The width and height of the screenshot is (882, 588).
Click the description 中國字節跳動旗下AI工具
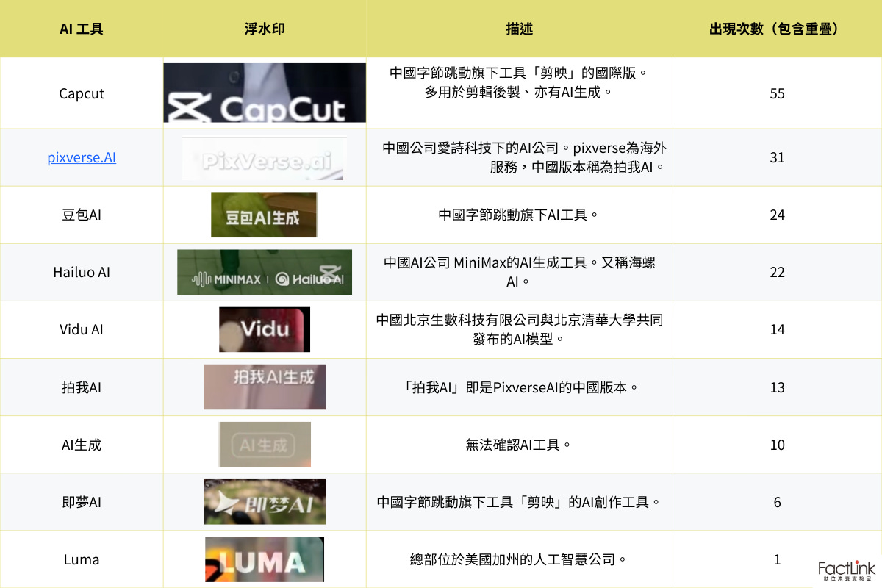[x=520, y=215]
